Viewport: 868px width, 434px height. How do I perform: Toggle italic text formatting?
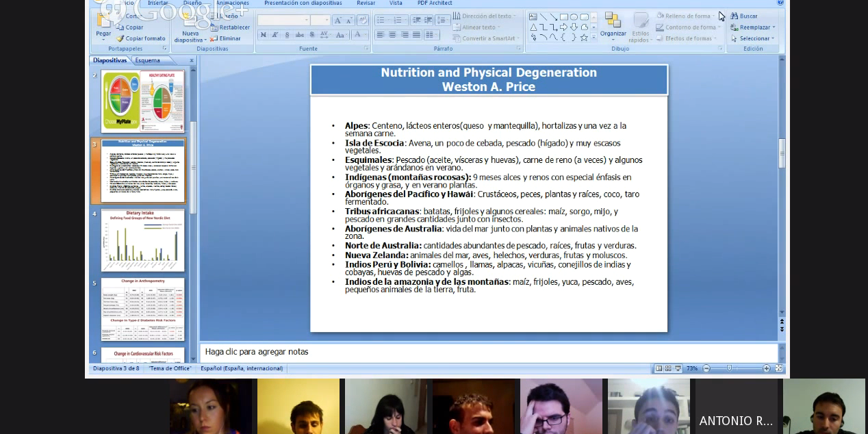click(275, 35)
